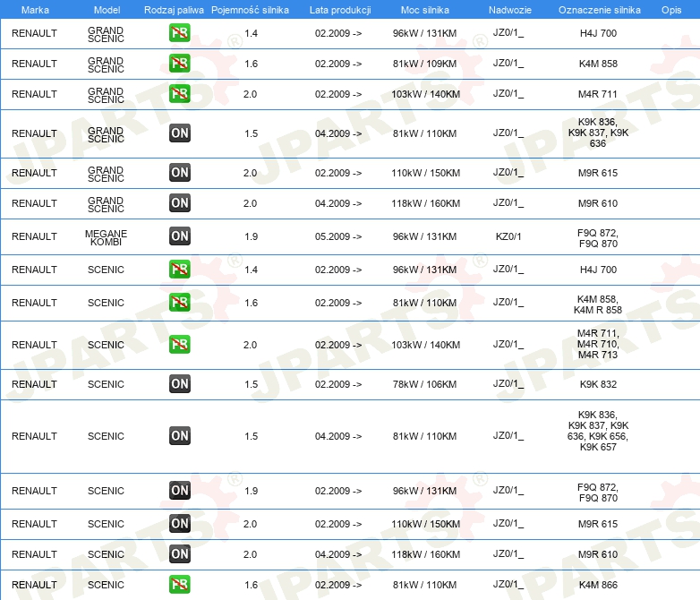Click the petrol PB icon for Grand Scenic 1.4 H4J 700

tap(179, 32)
